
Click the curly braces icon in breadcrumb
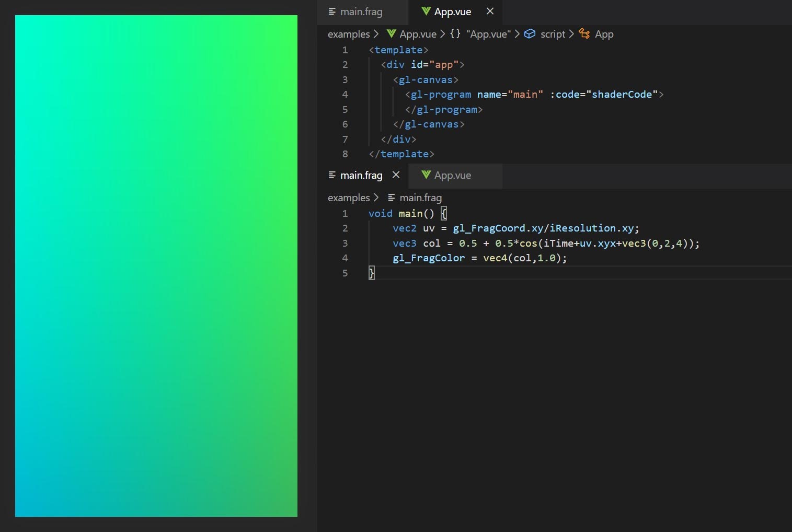coord(455,33)
